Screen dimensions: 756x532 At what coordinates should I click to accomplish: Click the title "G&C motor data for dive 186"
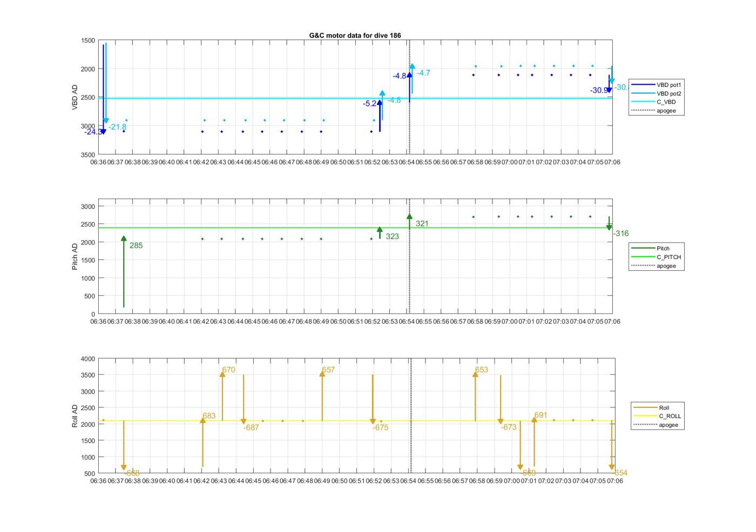(355, 35)
